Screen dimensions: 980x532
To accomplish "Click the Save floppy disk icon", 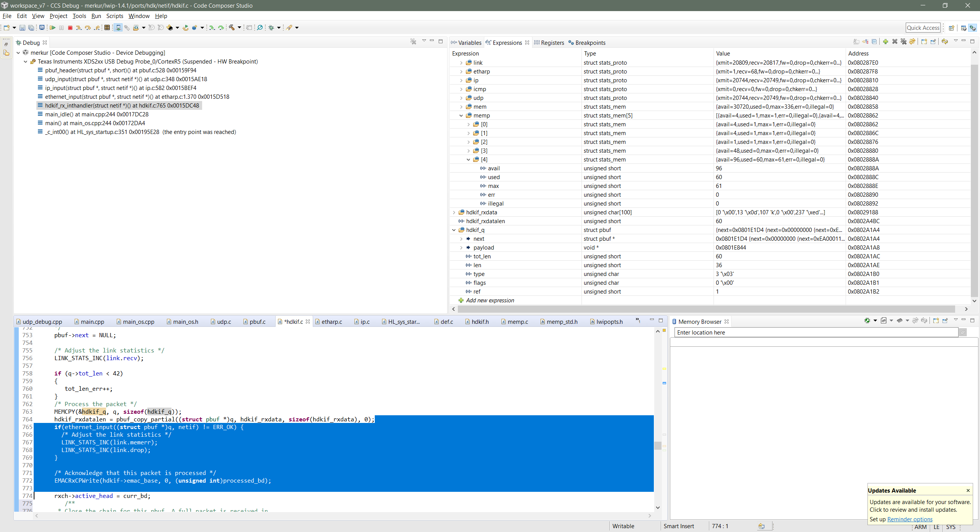I will tap(22, 28).
